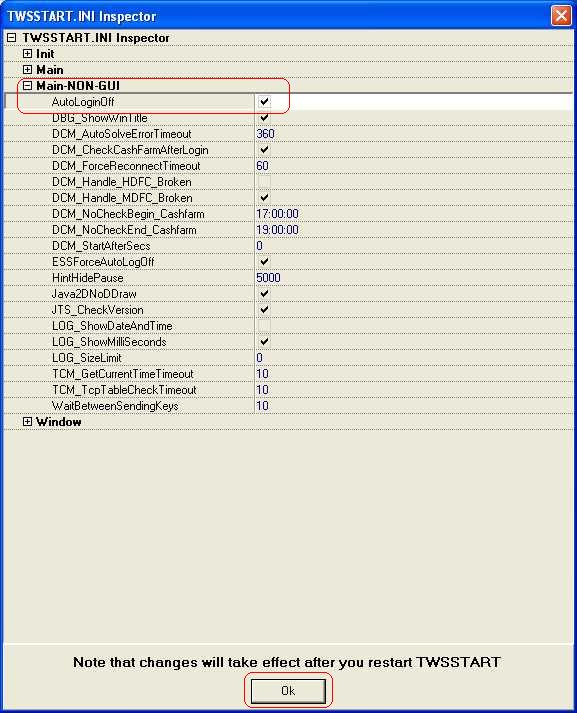Select the TCM_GetCurrentTimeTimeout label

(123, 374)
